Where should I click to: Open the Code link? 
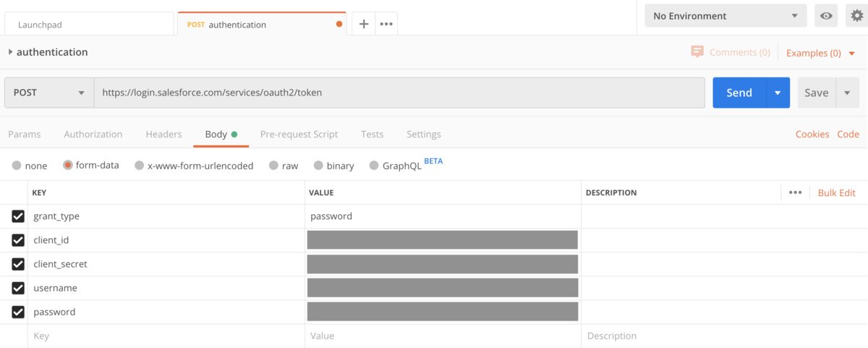coord(848,134)
